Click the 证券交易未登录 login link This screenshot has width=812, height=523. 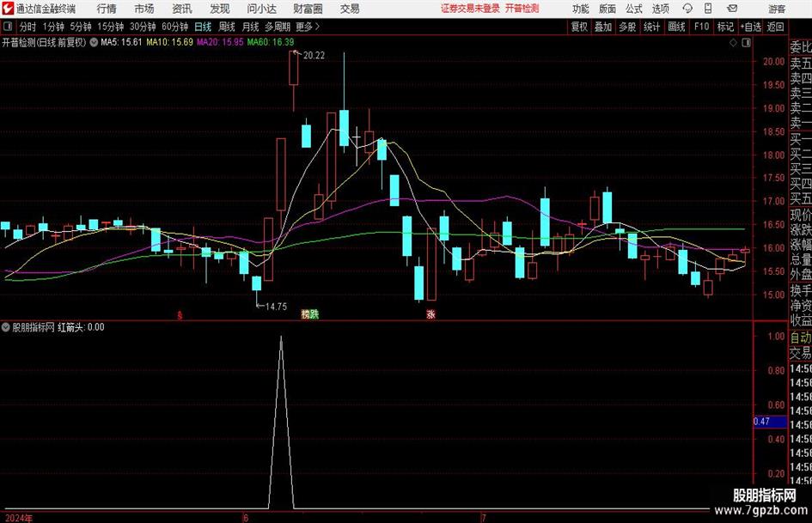pyautogui.click(x=470, y=9)
